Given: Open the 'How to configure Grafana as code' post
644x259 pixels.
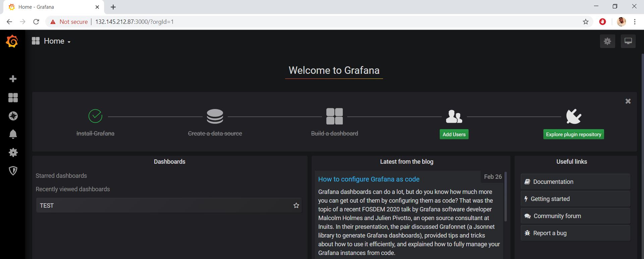Looking at the screenshot, I should 369,179.
